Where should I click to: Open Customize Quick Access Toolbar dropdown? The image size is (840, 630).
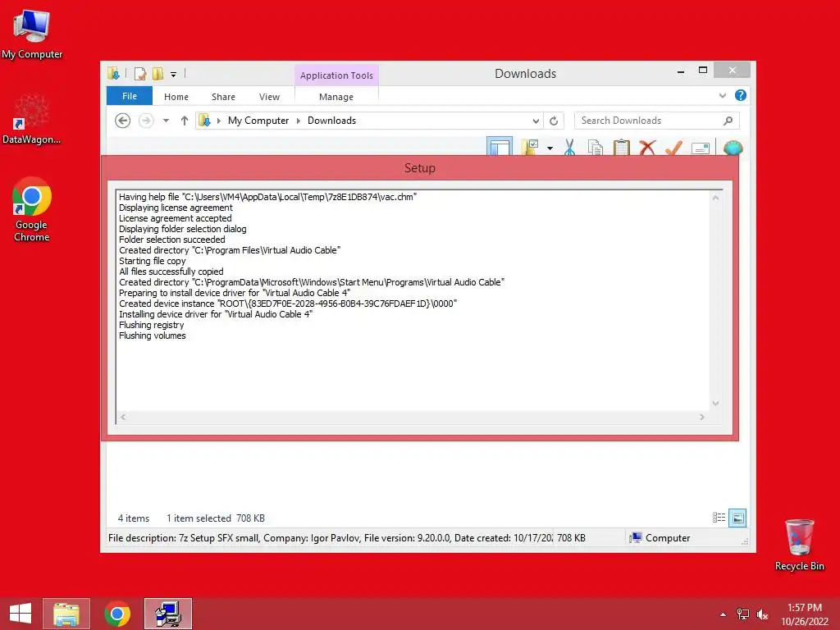click(174, 75)
